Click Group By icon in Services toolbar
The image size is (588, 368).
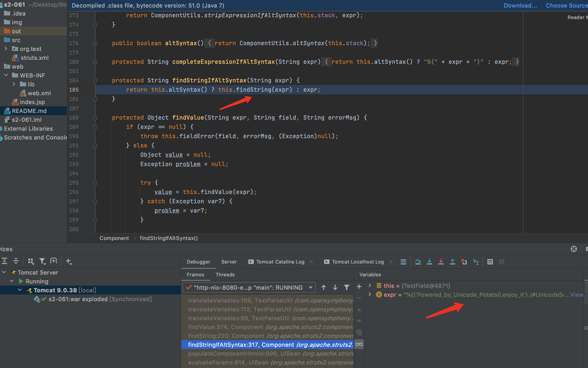tap(31, 261)
